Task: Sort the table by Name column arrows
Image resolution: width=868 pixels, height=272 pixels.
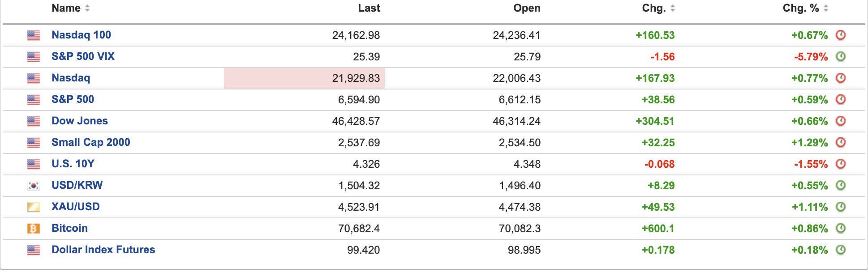Action: [x=87, y=8]
